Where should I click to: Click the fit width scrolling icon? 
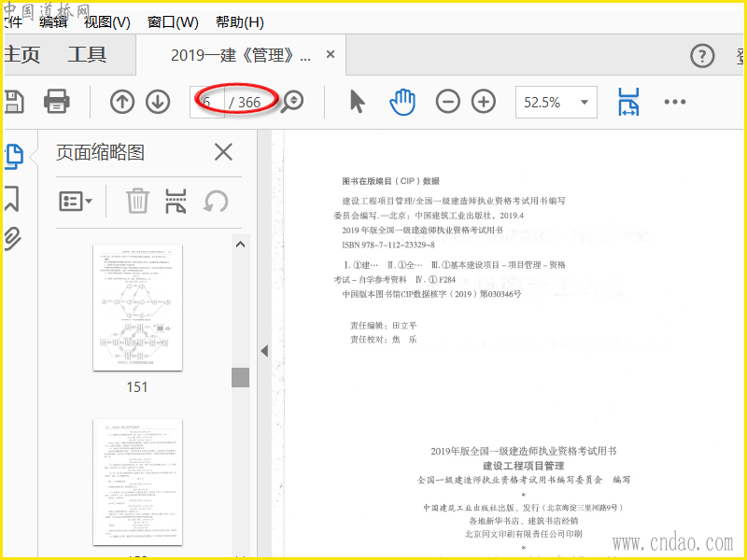(x=628, y=102)
